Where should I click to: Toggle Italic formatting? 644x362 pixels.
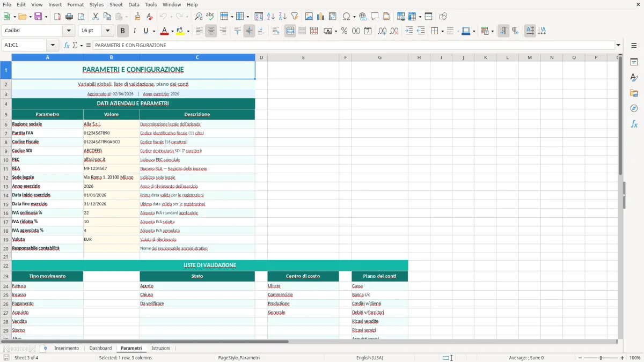click(135, 31)
